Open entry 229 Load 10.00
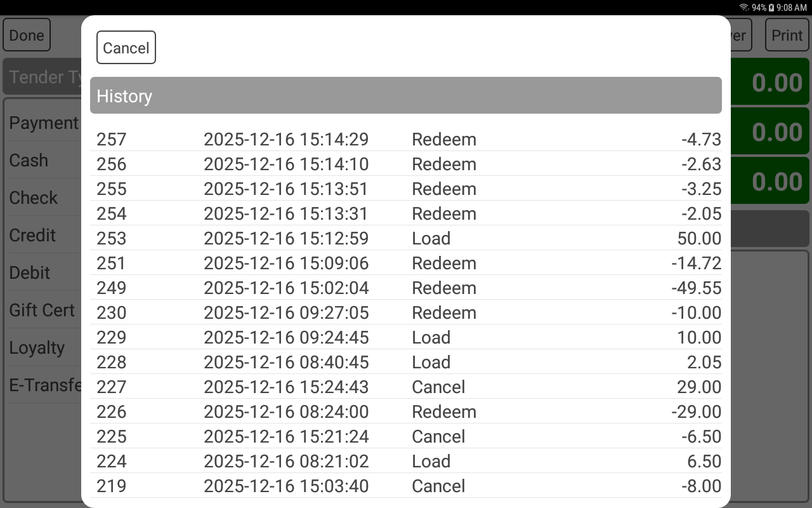Screen dimensions: 812x508 tap(406, 337)
